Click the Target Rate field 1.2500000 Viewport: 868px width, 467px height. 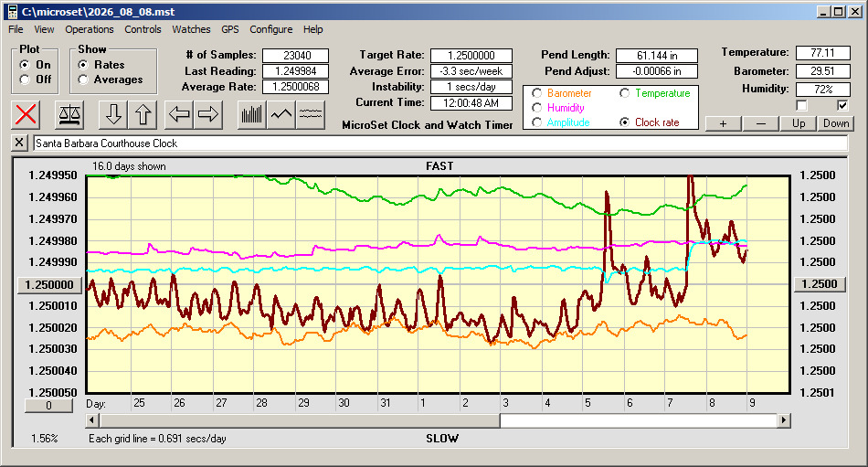(471, 56)
